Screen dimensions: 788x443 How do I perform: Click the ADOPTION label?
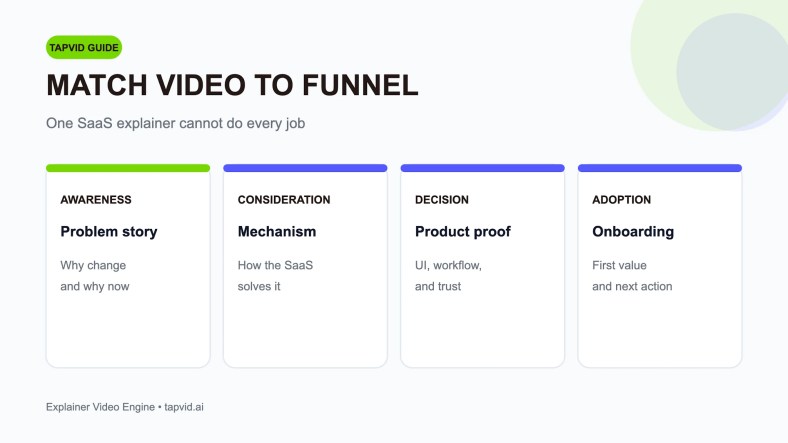622,200
